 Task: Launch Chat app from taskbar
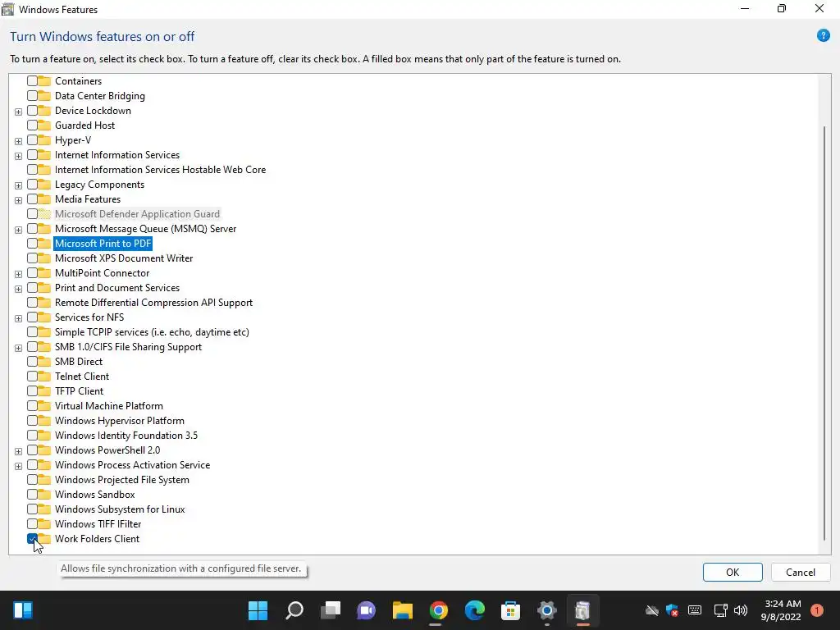coord(367,610)
